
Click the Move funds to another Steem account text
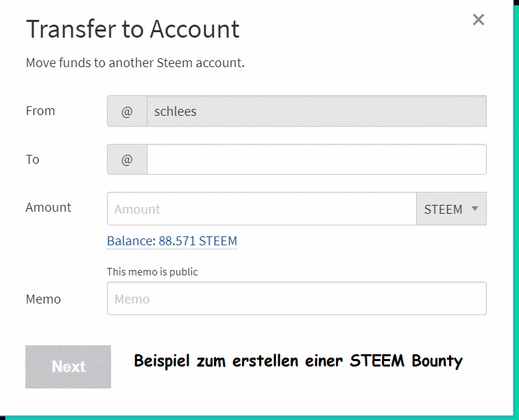click(x=135, y=62)
